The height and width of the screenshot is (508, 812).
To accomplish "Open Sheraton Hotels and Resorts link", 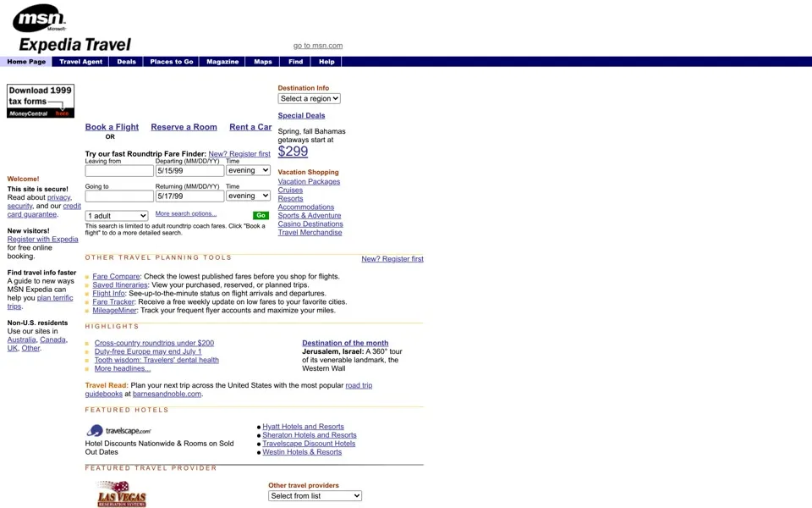I will (310, 435).
